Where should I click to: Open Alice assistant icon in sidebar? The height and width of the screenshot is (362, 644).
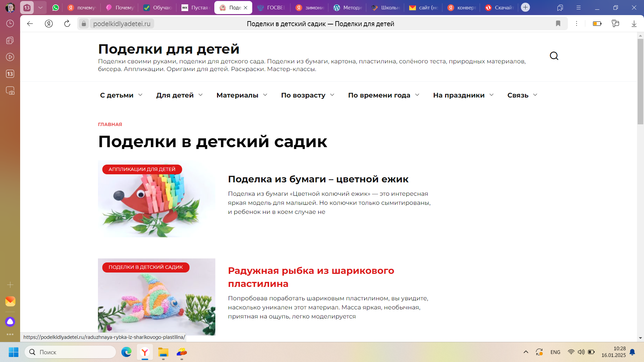pos(10,322)
